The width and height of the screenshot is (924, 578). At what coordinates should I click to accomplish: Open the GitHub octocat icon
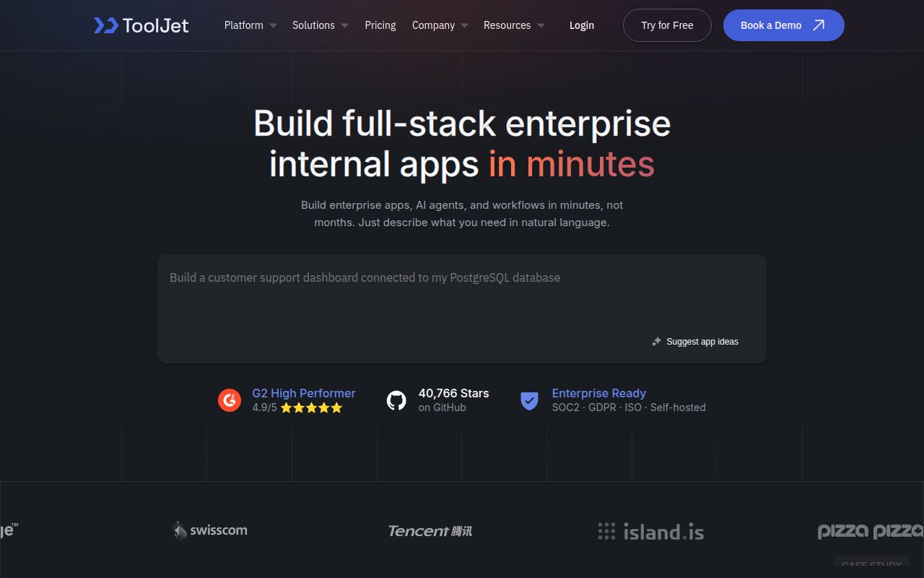click(396, 400)
